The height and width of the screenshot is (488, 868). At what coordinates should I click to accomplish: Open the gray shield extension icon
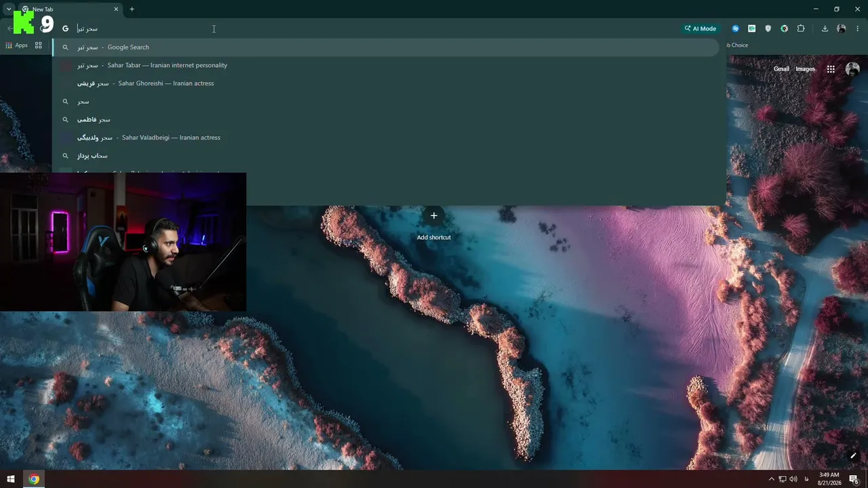[x=768, y=28]
